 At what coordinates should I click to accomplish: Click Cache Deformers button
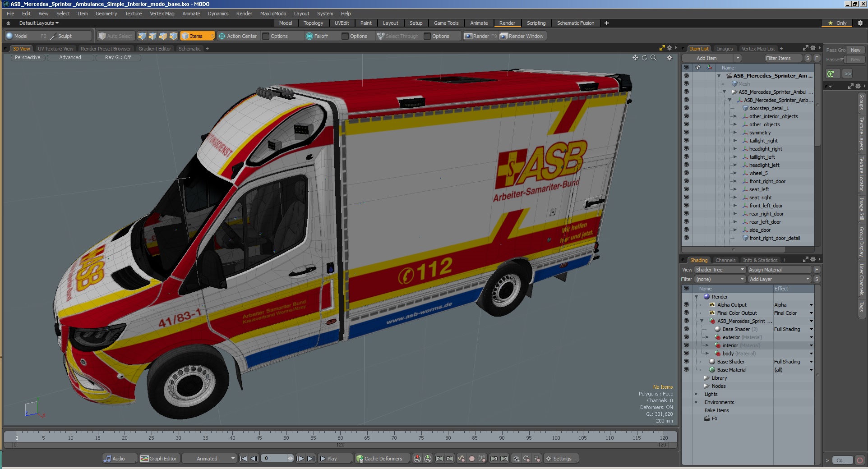[383, 459]
